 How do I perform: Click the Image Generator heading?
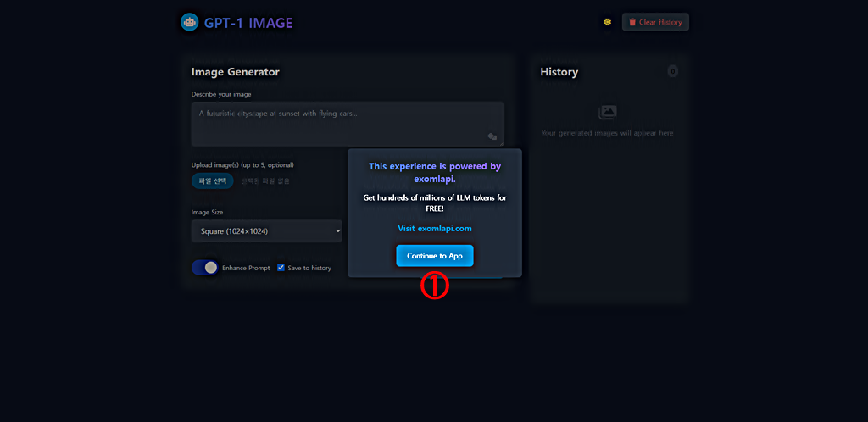click(236, 72)
